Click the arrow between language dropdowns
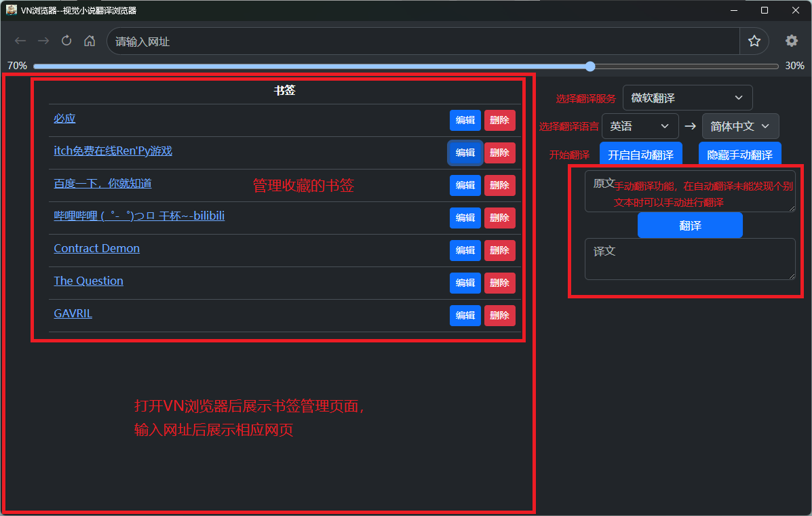 coord(689,126)
